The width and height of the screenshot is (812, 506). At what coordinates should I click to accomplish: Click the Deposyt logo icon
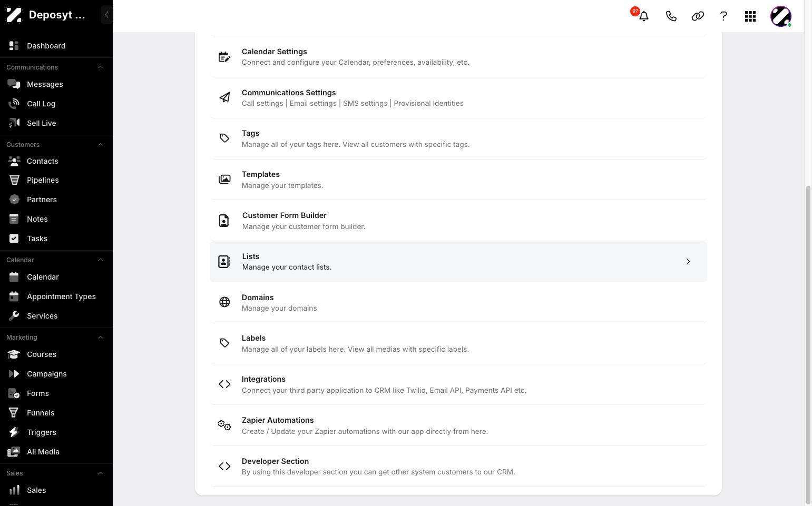14,15
